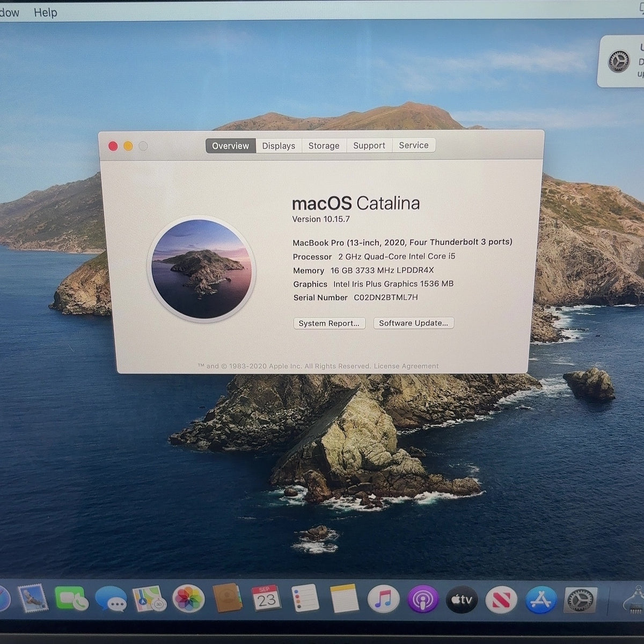Click the System Preferences notification icon
The image size is (644, 644).
[619, 62]
